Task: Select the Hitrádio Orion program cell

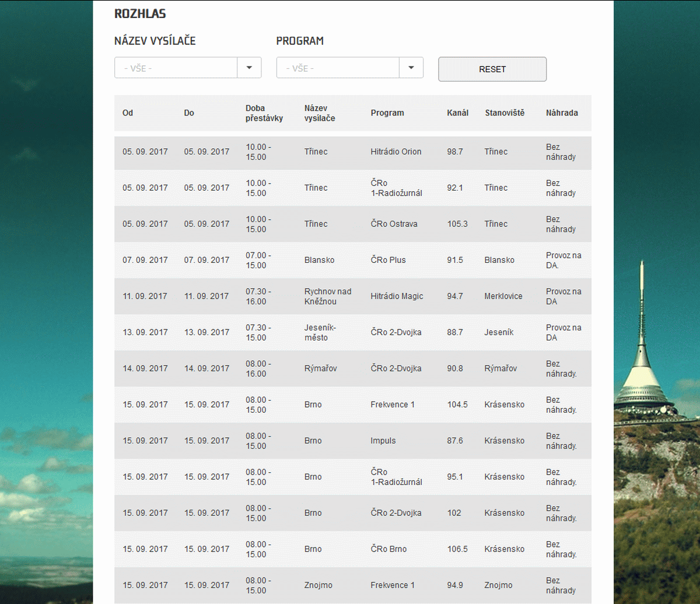Action: (x=395, y=152)
